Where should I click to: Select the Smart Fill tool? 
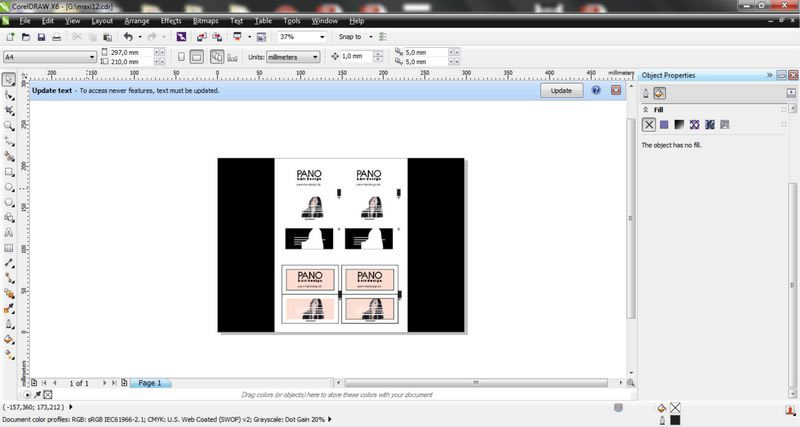tap(9, 157)
